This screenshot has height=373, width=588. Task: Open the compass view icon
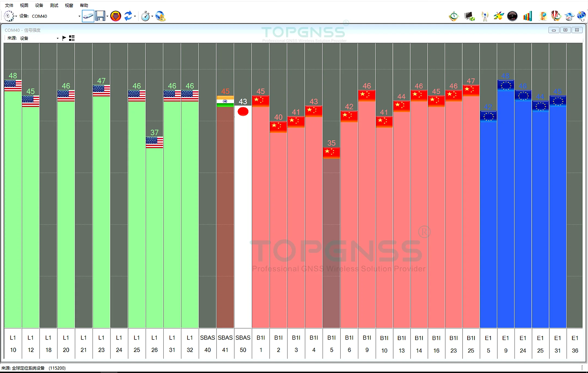tap(454, 16)
